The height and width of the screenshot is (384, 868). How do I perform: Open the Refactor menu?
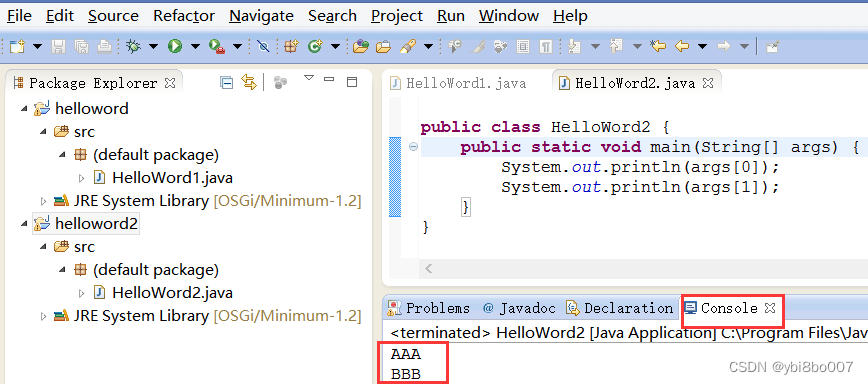tap(184, 15)
